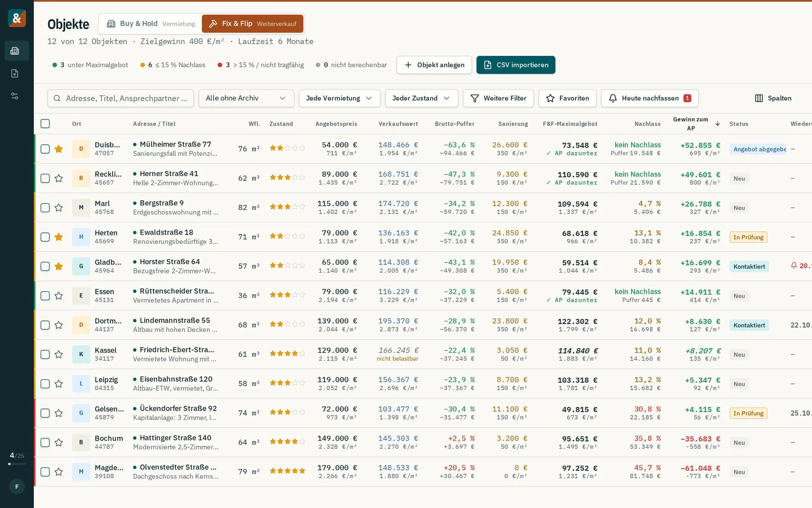The width and height of the screenshot is (812, 508).
Task: Tick the Lindemannstraße 55 row checkbox
Action: point(45,325)
